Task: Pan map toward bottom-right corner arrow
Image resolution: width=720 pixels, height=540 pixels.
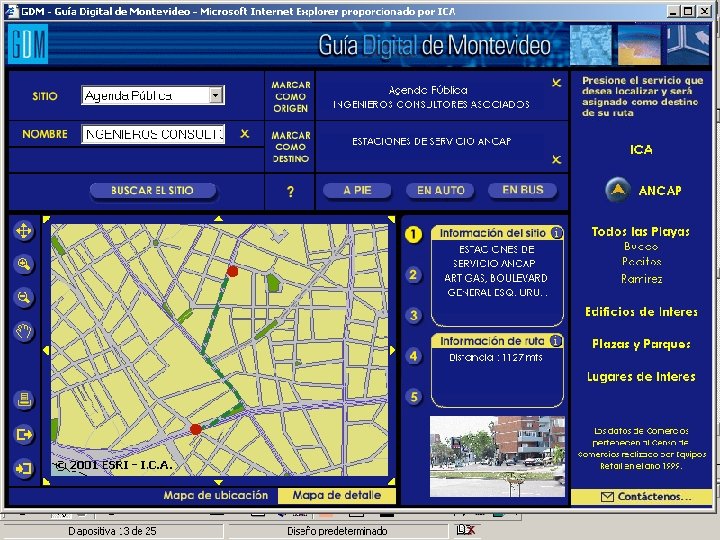Action: pos(391,481)
